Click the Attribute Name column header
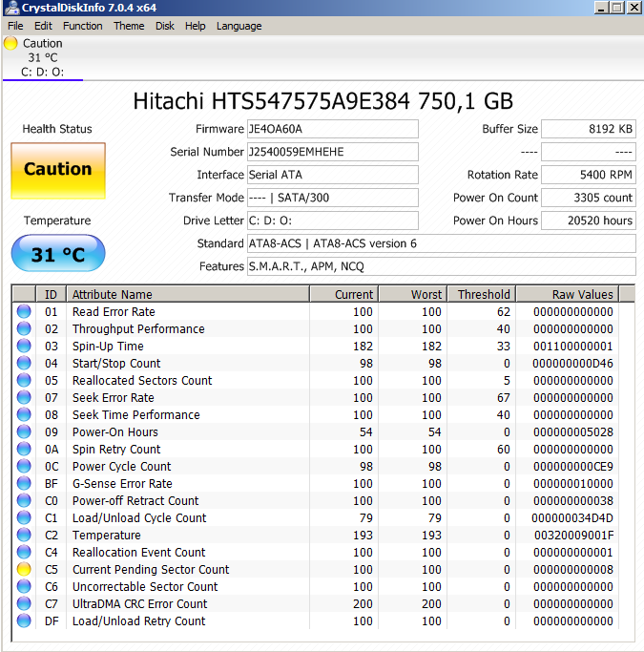Image resolution: width=644 pixels, height=652 pixels. 188,294
